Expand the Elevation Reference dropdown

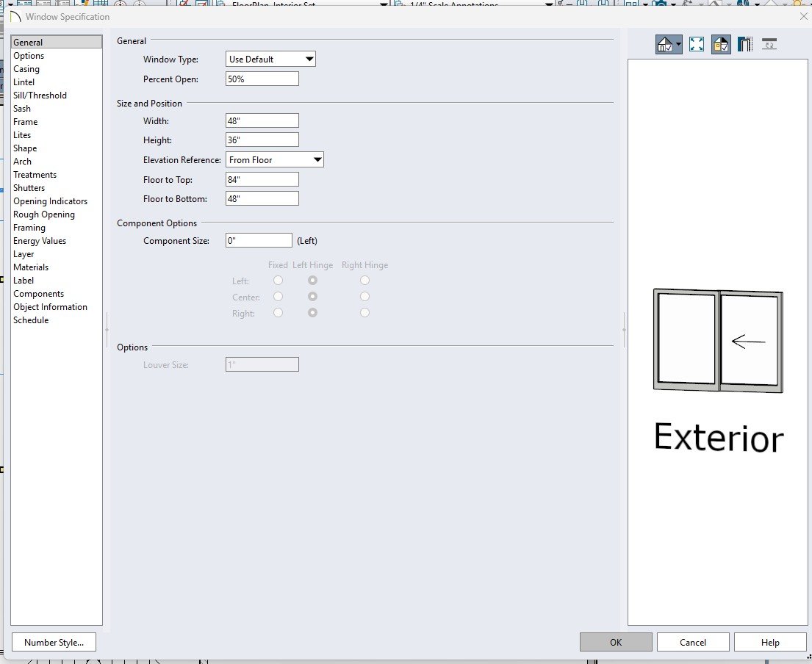point(275,159)
